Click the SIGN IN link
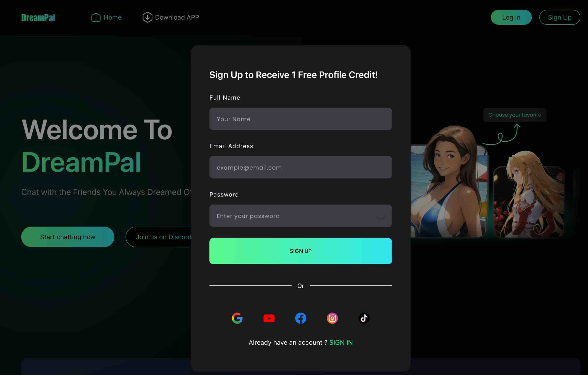 click(x=341, y=342)
